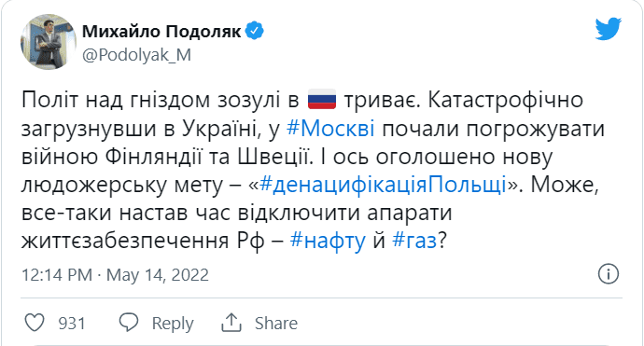Click the blue verified badge icon
The width and height of the screenshot is (644, 346).
[x=255, y=31]
